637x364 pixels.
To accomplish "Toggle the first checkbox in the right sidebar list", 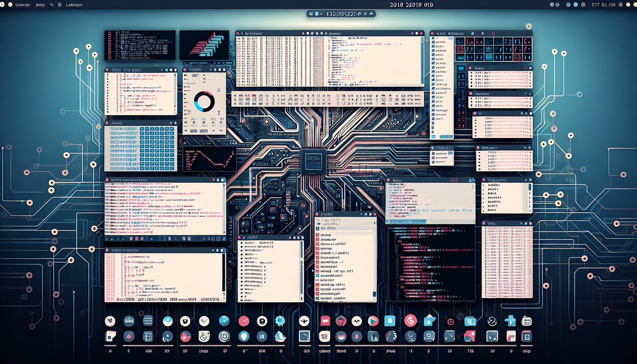I will coord(433,42).
